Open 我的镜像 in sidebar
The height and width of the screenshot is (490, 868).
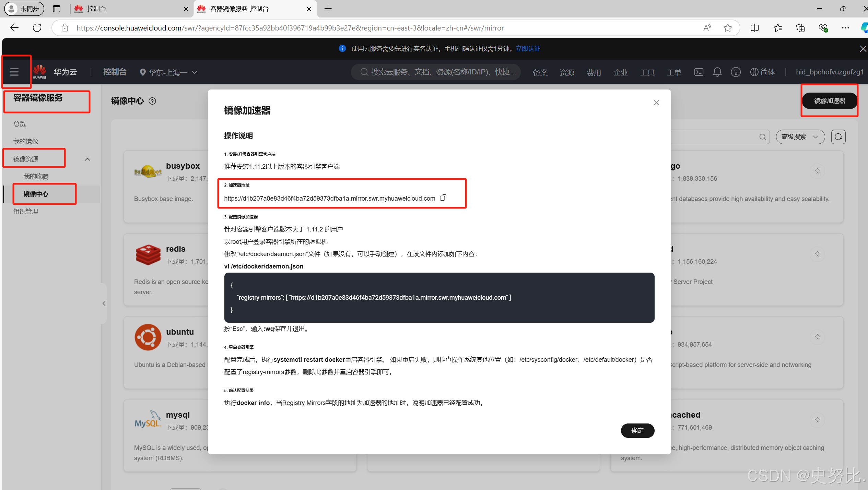click(x=26, y=141)
